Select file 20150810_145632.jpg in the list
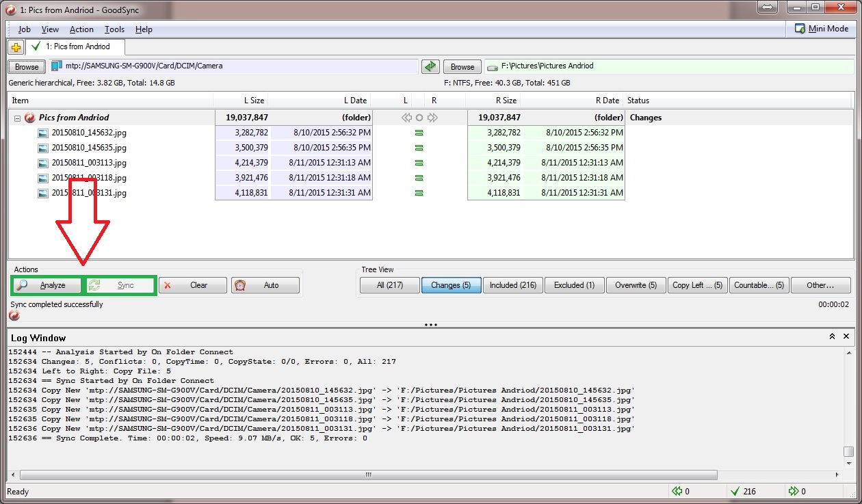Screen dimensions: 862x504 89,133
